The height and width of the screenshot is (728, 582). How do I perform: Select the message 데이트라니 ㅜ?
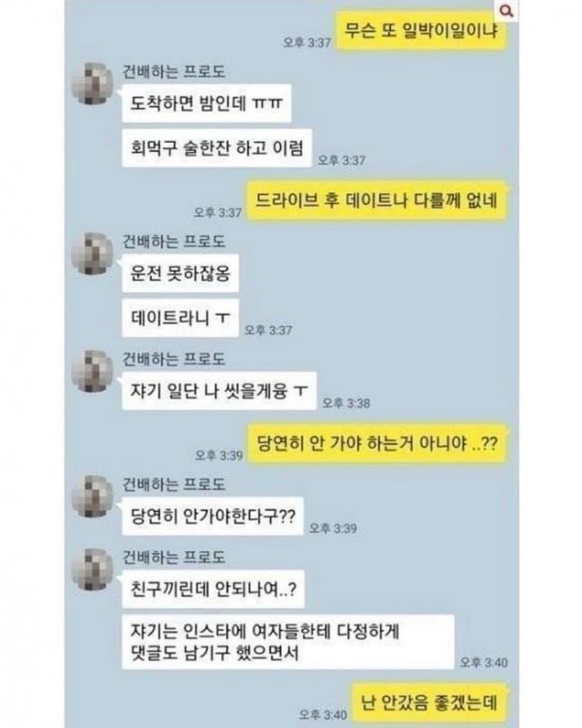(180, 318)
